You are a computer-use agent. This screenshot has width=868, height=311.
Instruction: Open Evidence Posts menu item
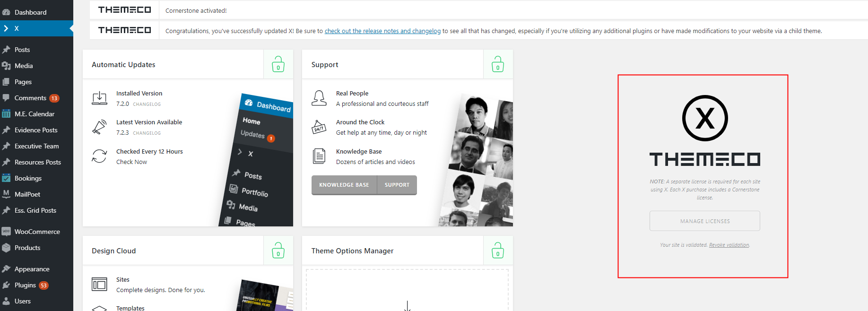point(36,130)
